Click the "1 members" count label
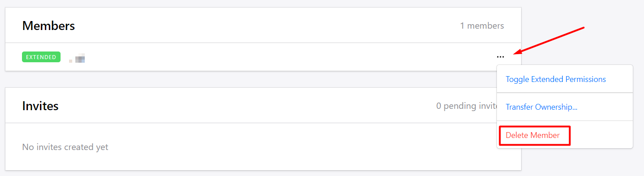 pyautogui.click(x=482, y=26)
